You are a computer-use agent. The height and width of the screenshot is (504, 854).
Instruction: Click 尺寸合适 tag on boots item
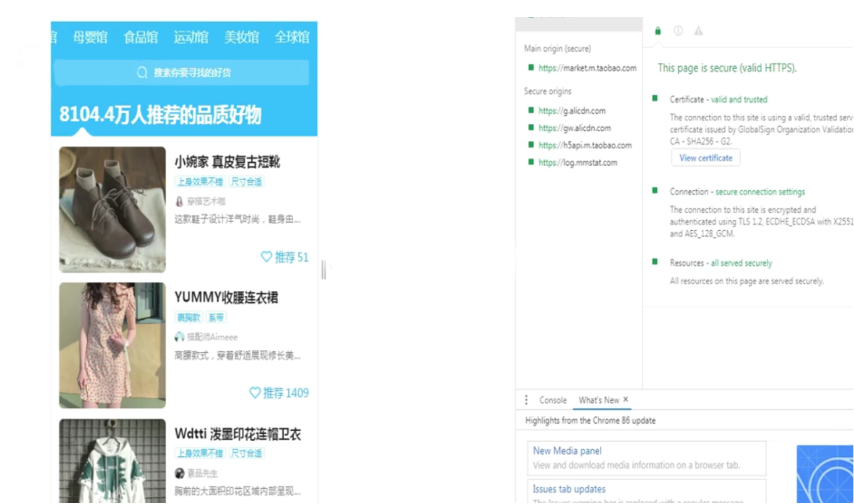246,182
